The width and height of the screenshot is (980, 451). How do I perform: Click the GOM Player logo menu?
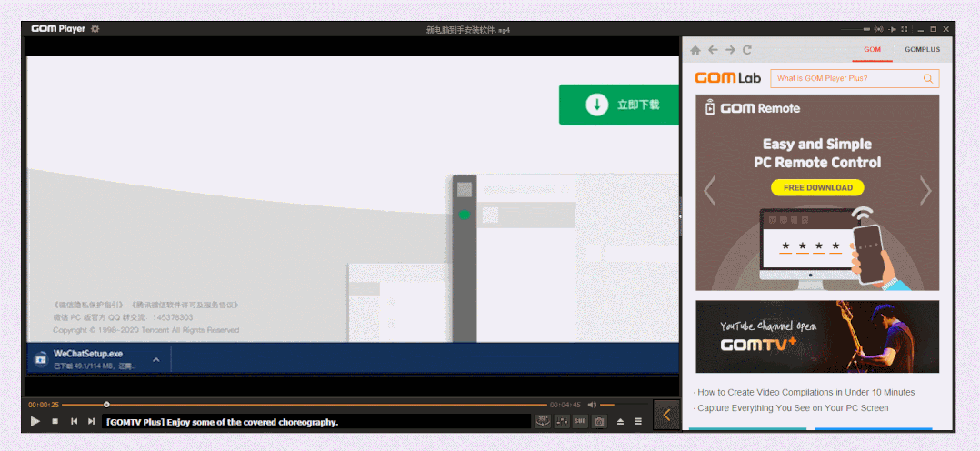click(58, 29)
